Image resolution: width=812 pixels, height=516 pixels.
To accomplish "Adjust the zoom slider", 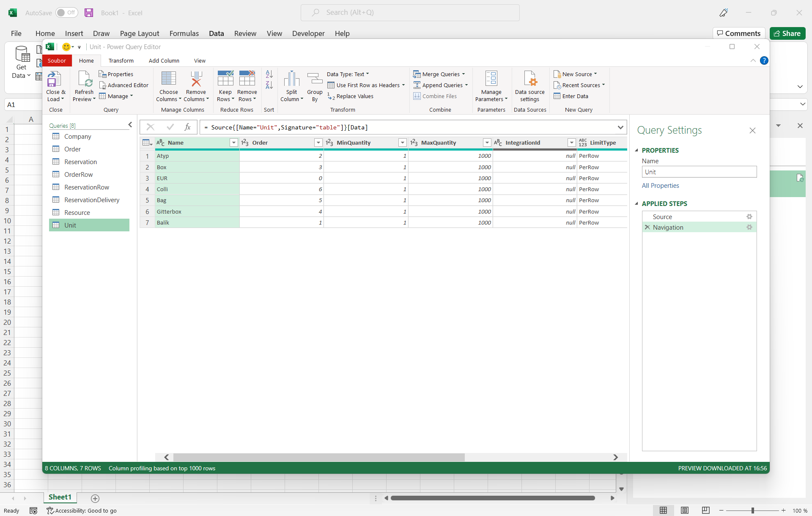I will tap(752, 511).
